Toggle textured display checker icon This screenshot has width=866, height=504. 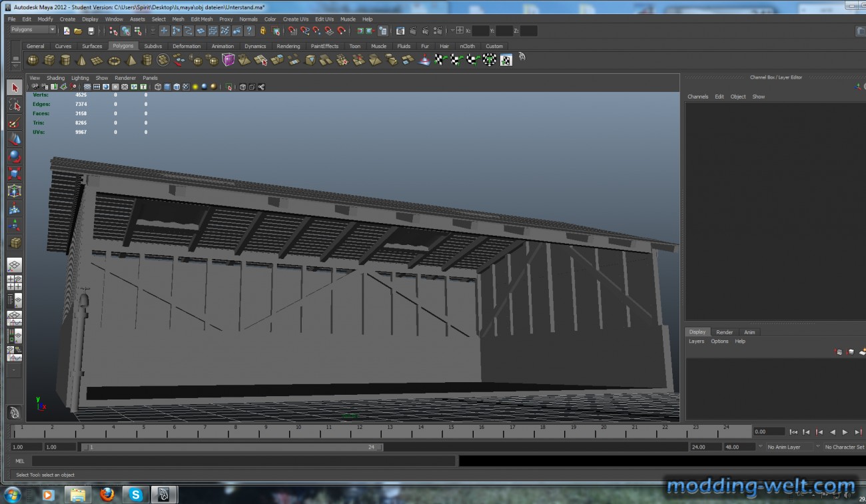tap(186, 87)
